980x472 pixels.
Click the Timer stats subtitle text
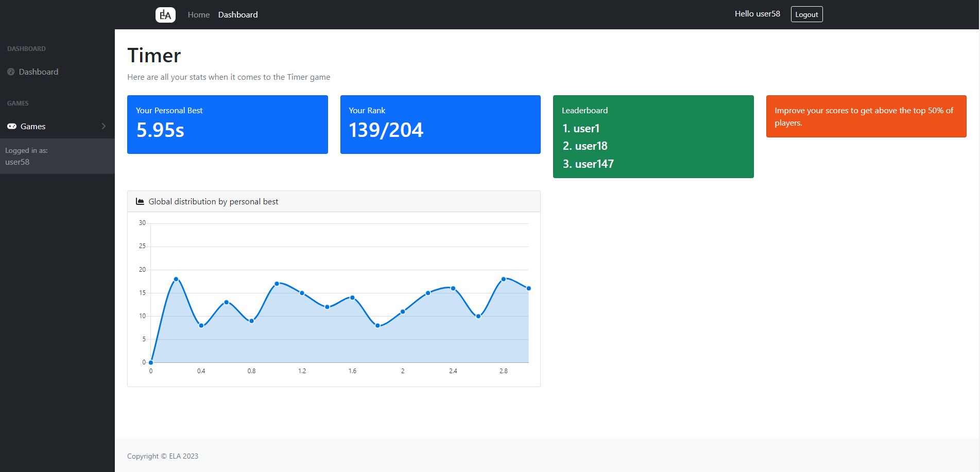(229, 77)
